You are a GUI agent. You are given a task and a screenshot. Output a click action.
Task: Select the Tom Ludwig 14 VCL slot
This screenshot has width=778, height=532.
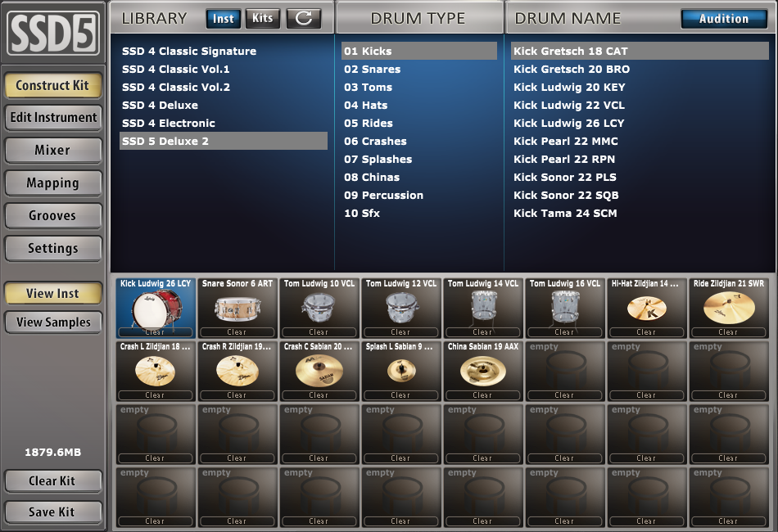pos(483,308)
